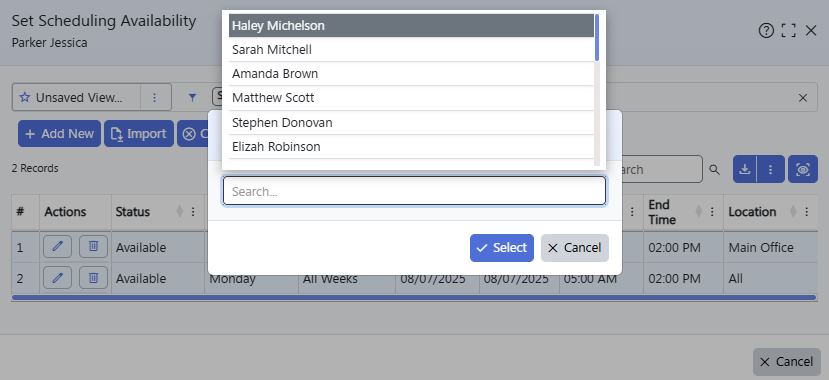829x380 pixels.
Task: Clear the filter bar with the X icon
Action: pos(803,98)
